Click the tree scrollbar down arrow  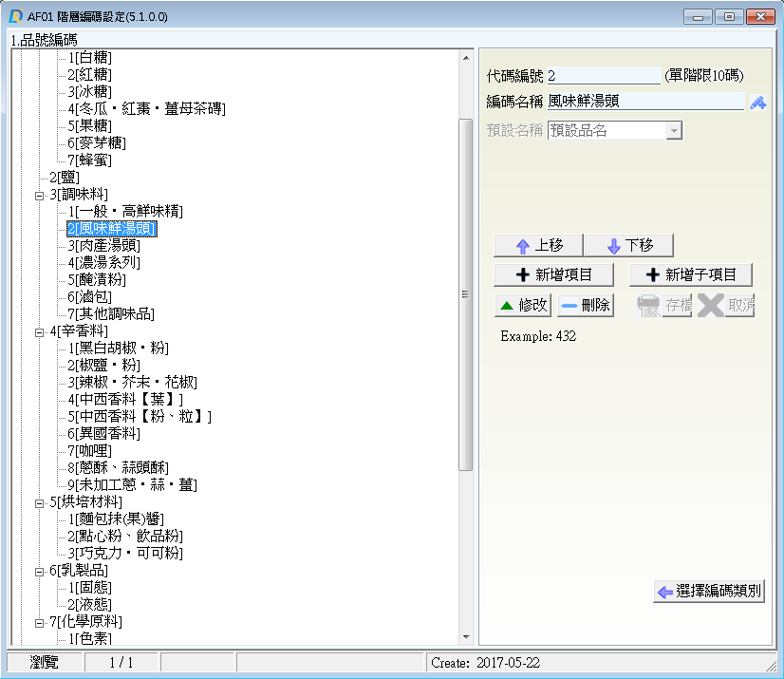pos(466,637)
